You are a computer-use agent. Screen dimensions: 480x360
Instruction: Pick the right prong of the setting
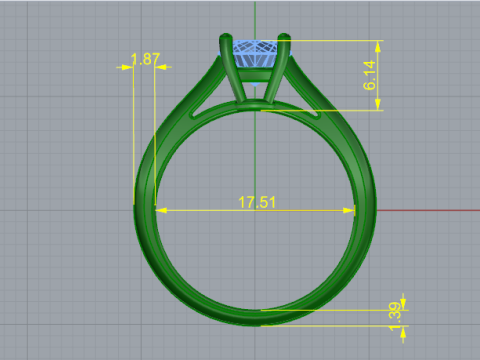click(x=277, y=67)
